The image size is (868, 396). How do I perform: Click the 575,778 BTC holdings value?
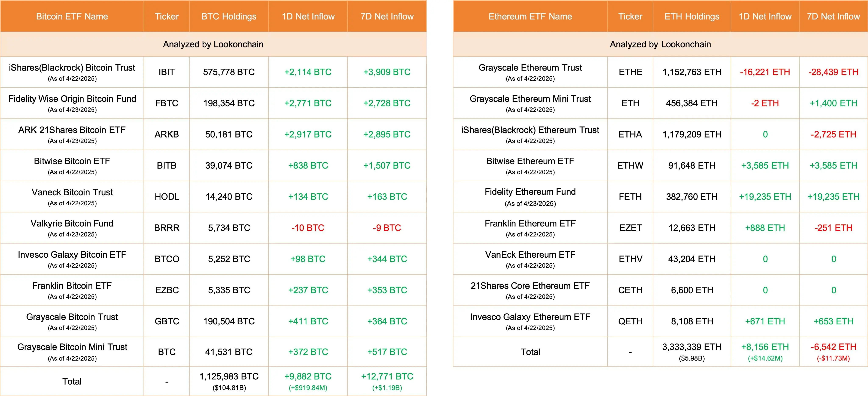tap(229, 72)
